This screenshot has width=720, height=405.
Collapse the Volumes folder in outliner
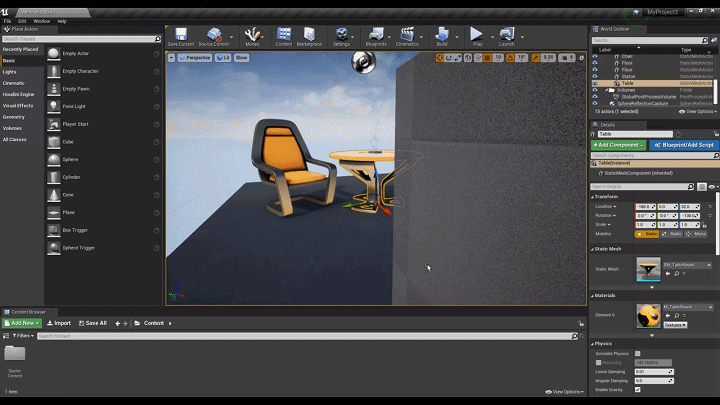(x=607, y=90)
